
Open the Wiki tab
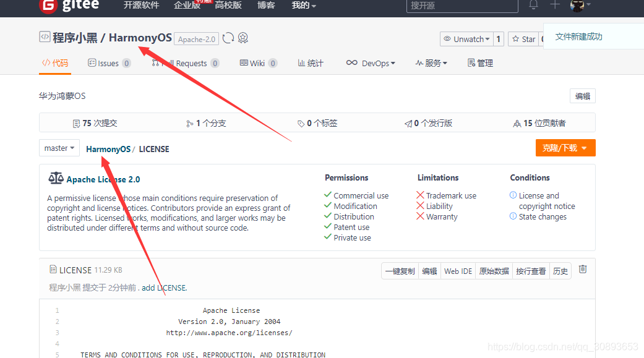259,63
